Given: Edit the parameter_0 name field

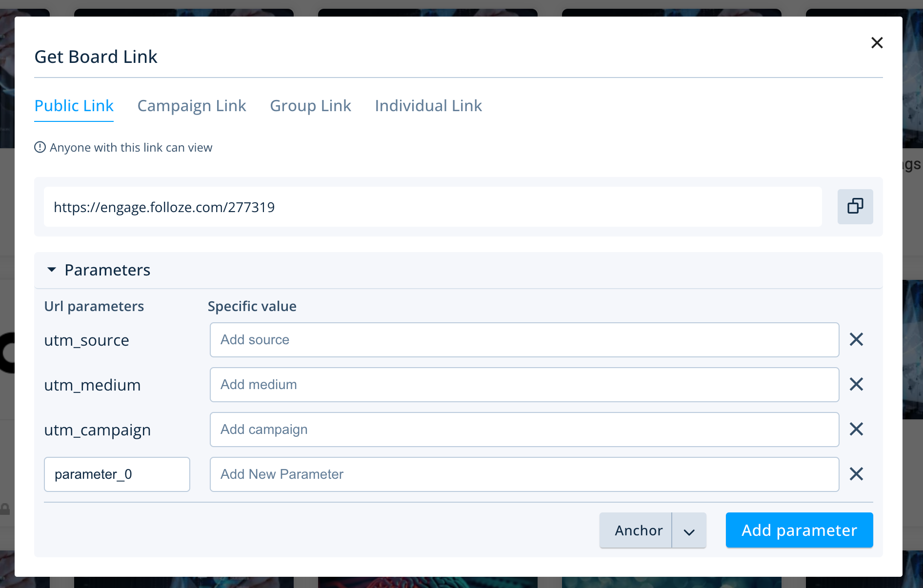Looking at the screenshot, I should coord(117,474).
